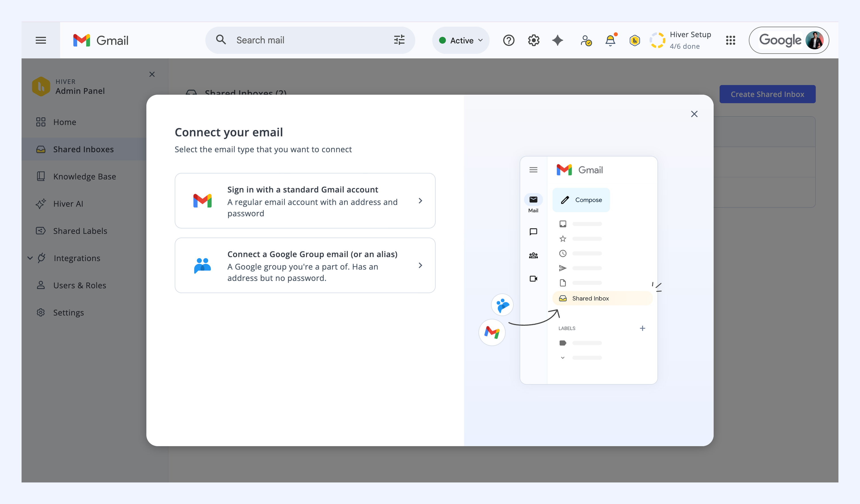Open the Help support icon

tap(509, 40)
